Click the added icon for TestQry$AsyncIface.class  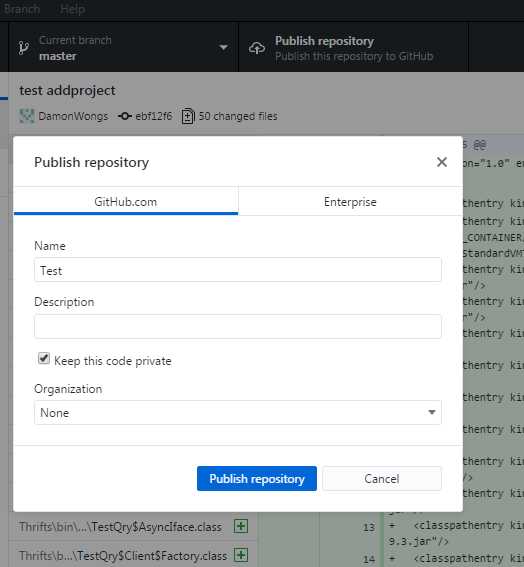coord(241,526)
